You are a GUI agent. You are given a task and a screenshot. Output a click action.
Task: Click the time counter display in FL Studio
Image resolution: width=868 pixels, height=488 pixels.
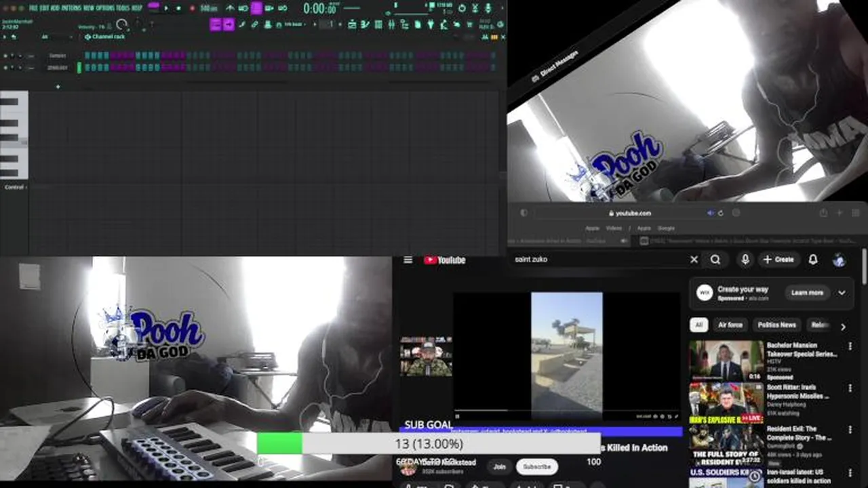(x=320, y=9)
